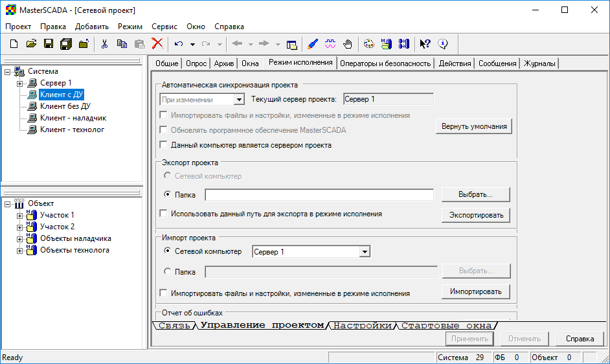Expand Объекты наладчика node
Viewport: 610px width, 364px height.
click(19, 239)
